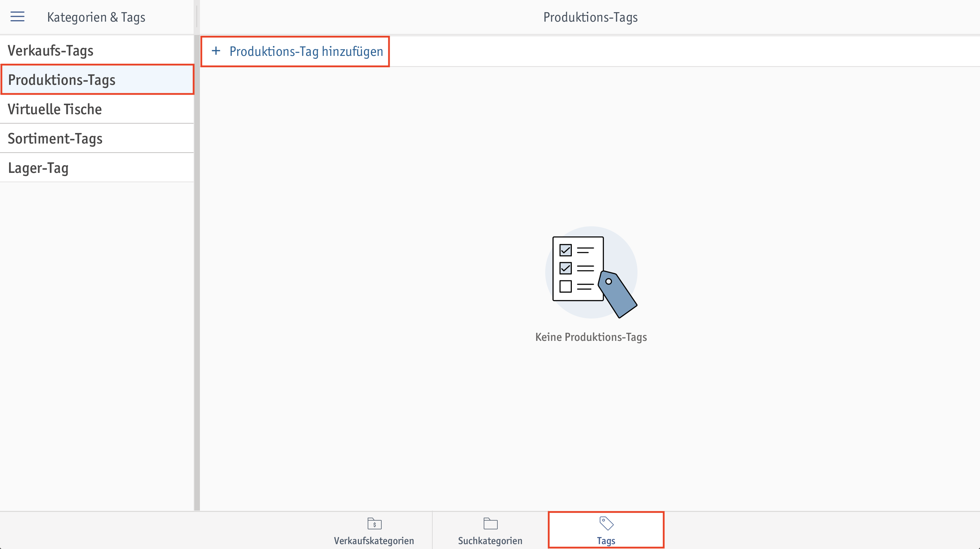
Task: Open Lager-Tag in the sidebar
Action: click(97, 168)
